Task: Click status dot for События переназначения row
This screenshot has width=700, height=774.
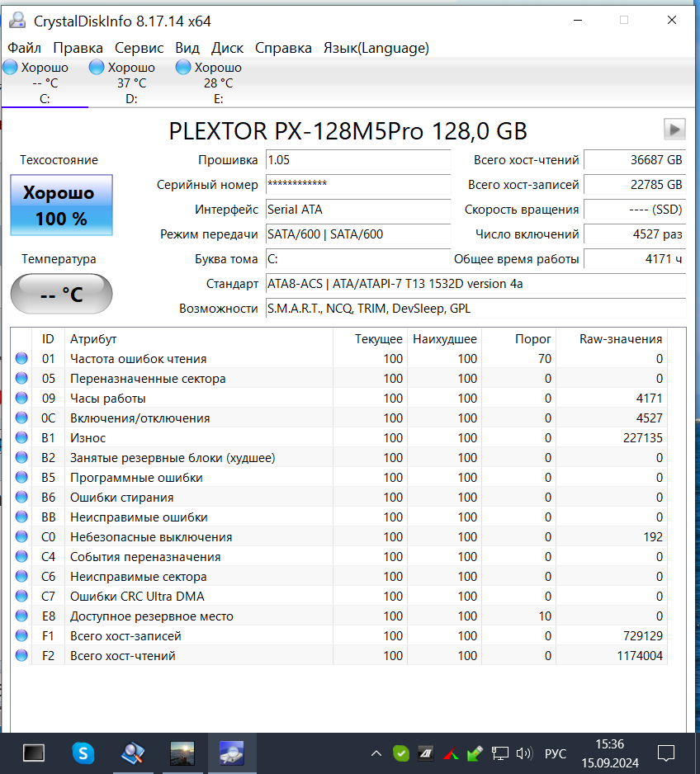Action: 21,556
